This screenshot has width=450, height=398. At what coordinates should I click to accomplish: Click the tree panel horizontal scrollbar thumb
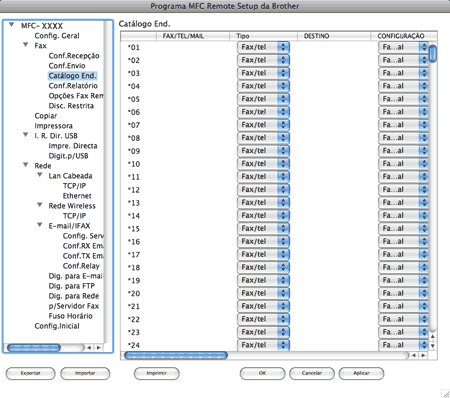pos(34,348)
